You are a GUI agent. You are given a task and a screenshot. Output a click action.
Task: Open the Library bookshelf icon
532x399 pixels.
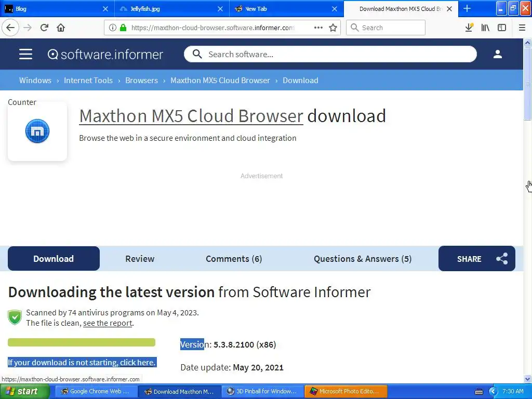click(485, 28)
